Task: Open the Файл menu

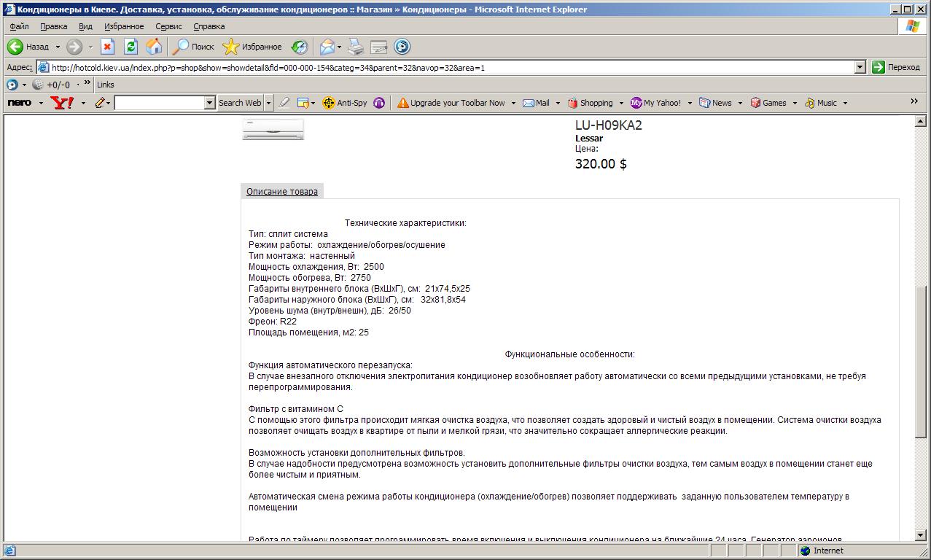Action: point(19,26)
